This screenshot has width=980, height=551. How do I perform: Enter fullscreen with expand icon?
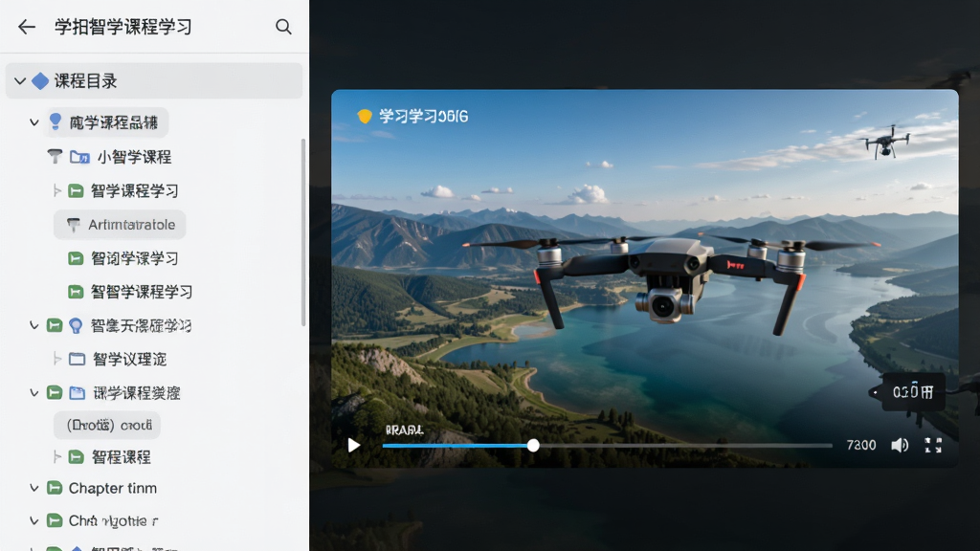tap(933, 445)
